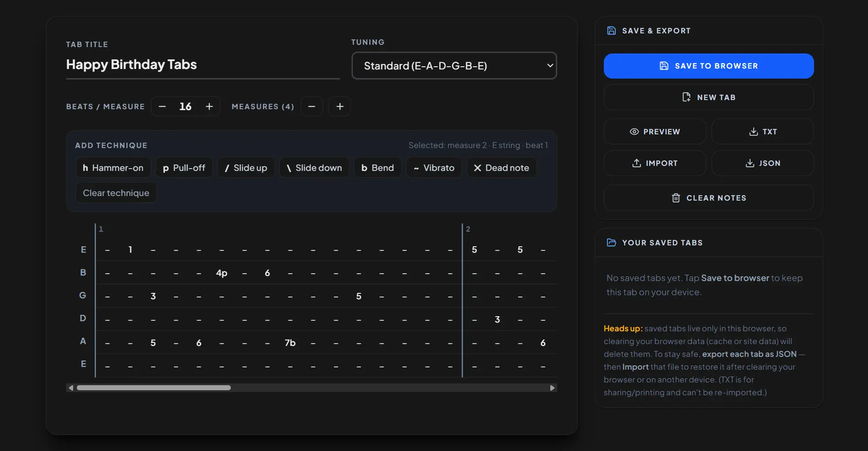Download the tab as TXT
Screen dimensions: 868x451
762,132
